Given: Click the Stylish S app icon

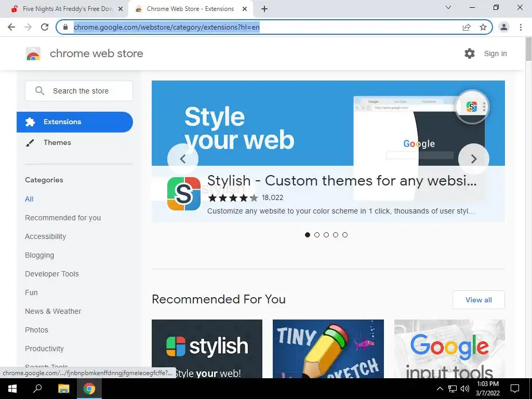Looking at the screenshot, I should (x=184, y=194).
